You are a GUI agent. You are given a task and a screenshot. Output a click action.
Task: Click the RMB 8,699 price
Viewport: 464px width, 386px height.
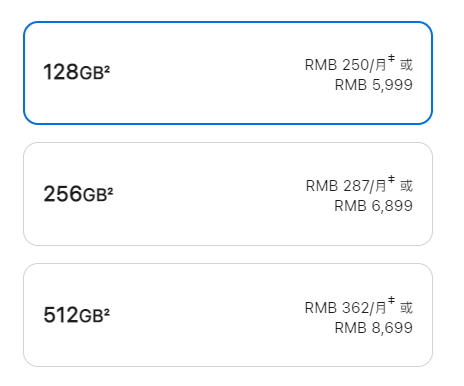[374, 328]
